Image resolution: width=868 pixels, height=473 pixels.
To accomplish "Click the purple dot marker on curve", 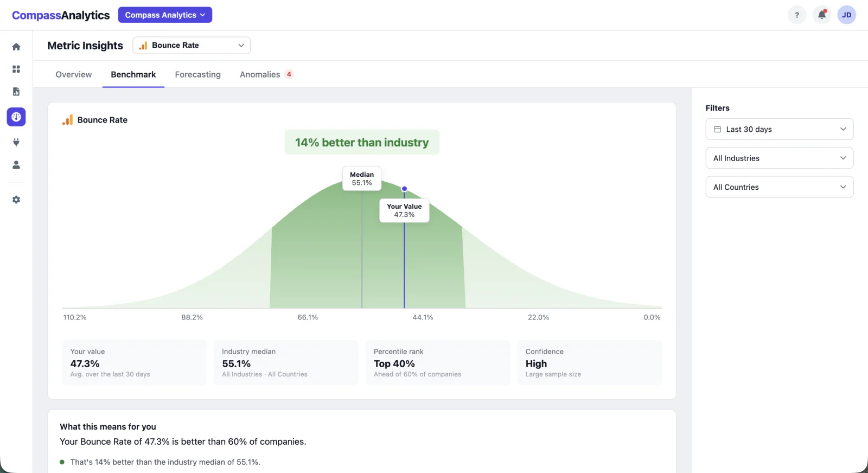I will coord(404,189).
